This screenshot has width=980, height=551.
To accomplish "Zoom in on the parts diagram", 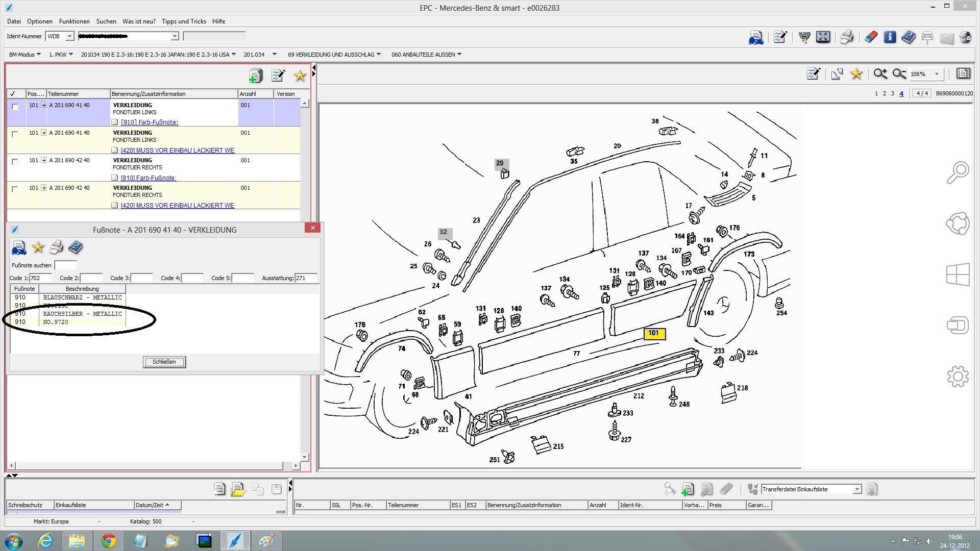I will coord(880,74).
